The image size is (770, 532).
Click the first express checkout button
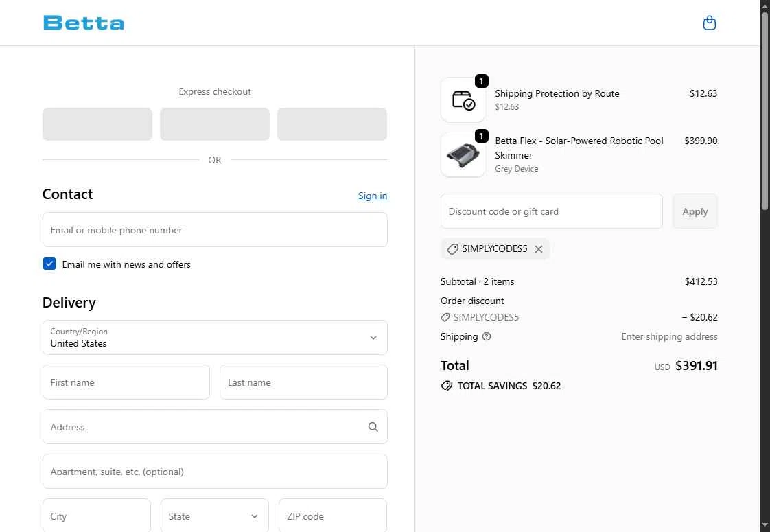(x=97, y=124)
